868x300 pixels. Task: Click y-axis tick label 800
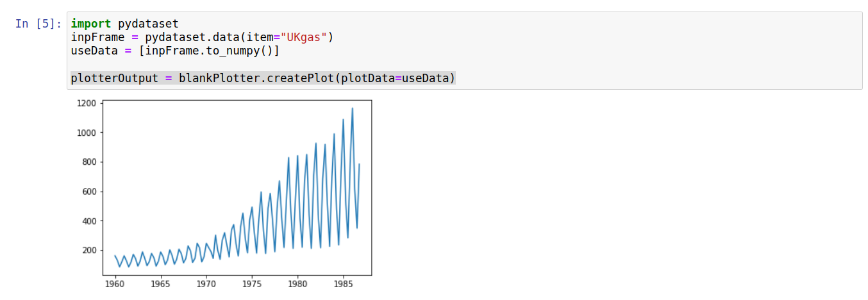88,162
